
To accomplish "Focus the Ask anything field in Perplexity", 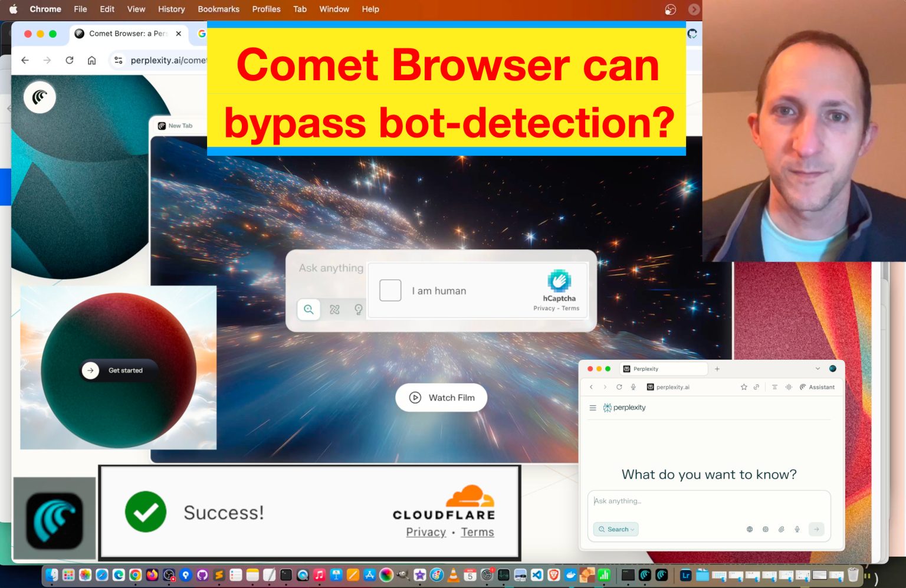I will click(x=709, y=501).
